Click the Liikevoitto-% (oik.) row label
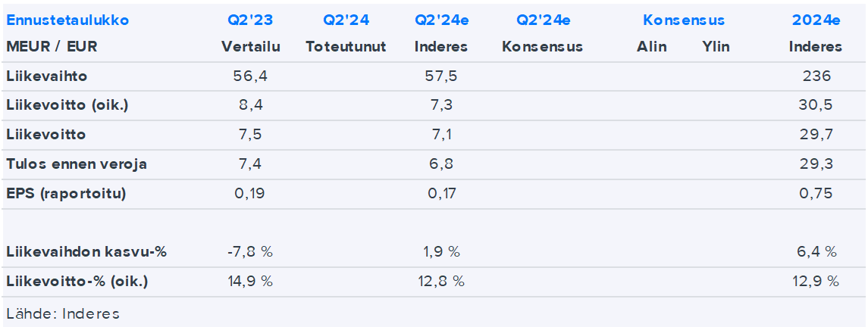The image size is (868, 327). click(x=77, y=282)
